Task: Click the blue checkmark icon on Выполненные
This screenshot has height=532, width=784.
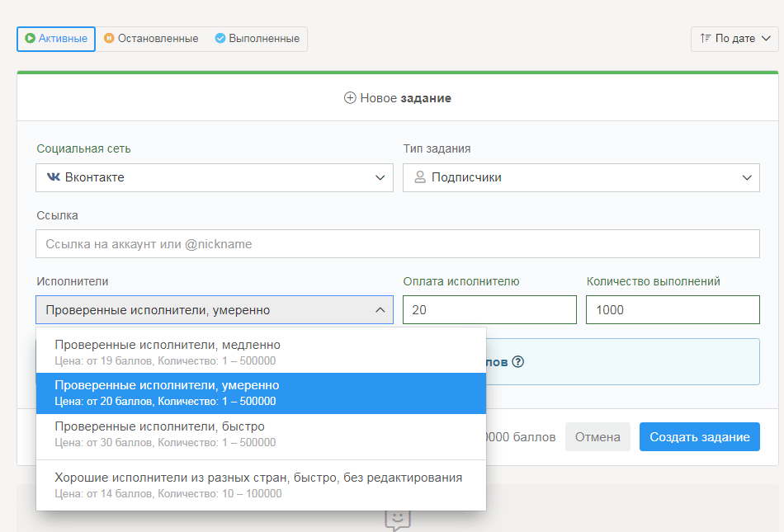Action: click(x=220, y=39)
